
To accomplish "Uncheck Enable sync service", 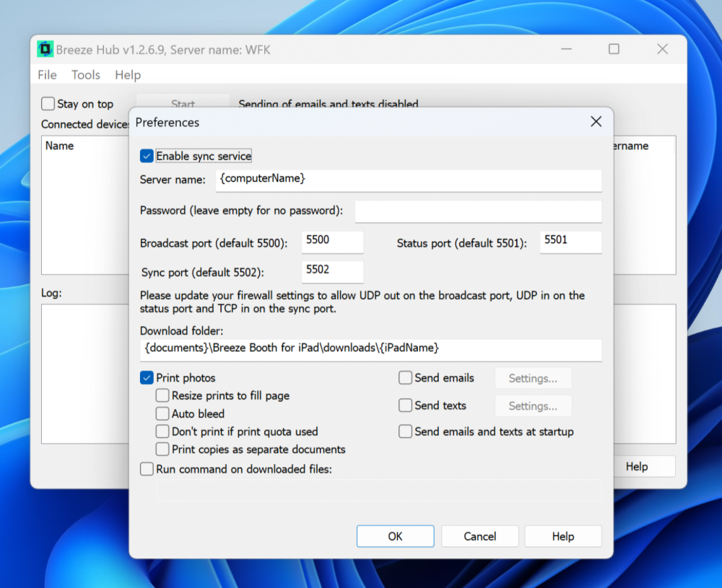I will coord(147,156).
